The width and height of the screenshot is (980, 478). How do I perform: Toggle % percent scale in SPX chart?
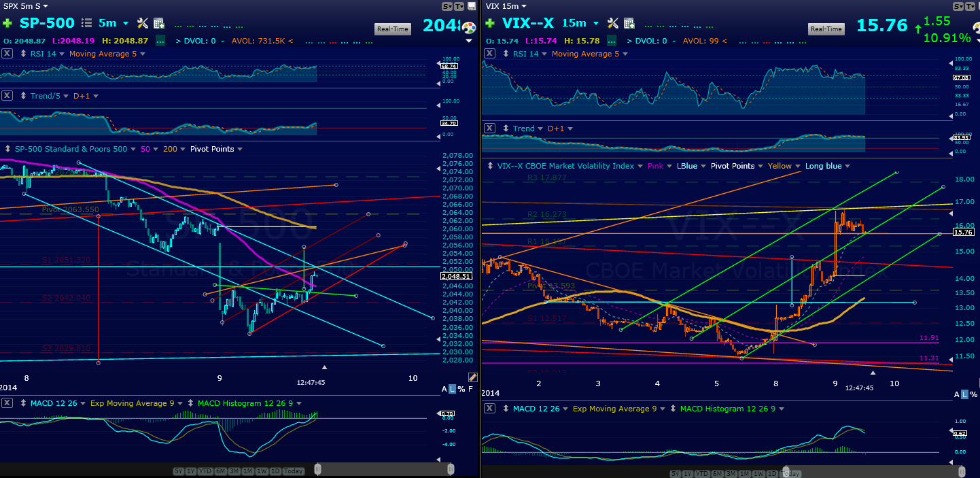coord(461,388)
